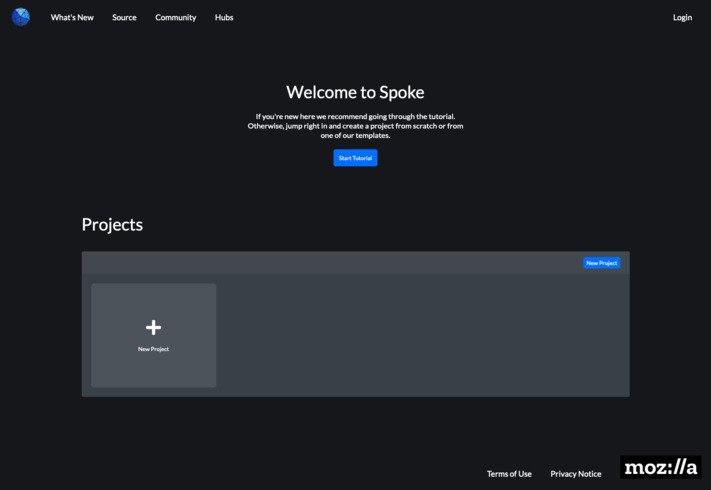Open the What's New menu item
The width and height of the screenshot is (711, 490).
72,17
